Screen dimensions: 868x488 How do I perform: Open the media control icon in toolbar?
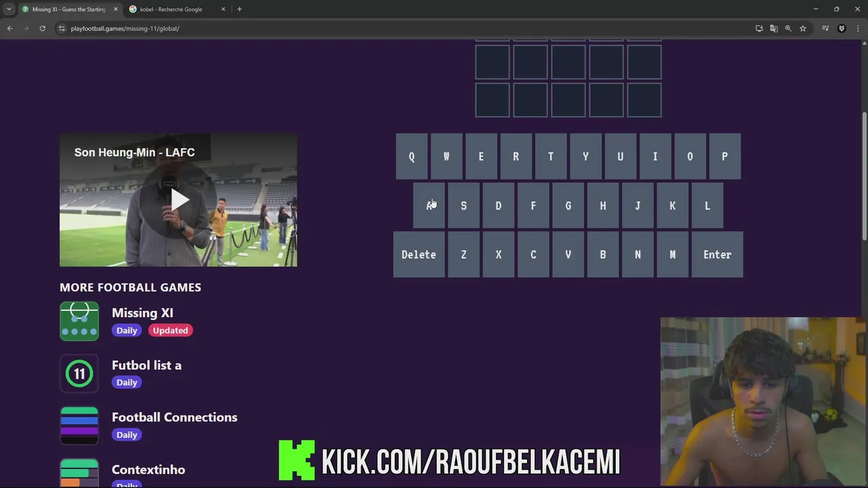tap(825, 28)
